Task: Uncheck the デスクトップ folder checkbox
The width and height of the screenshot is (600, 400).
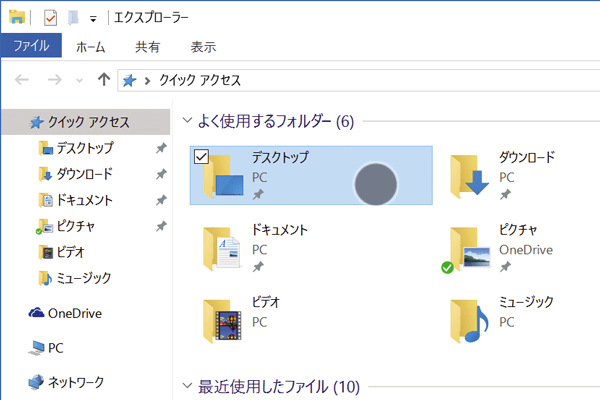Action: tap(201, 157)
